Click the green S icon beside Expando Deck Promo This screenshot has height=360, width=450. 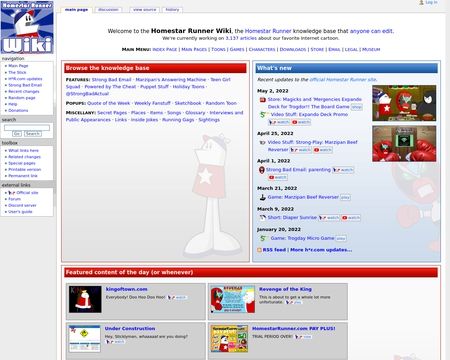coord(263,114)
